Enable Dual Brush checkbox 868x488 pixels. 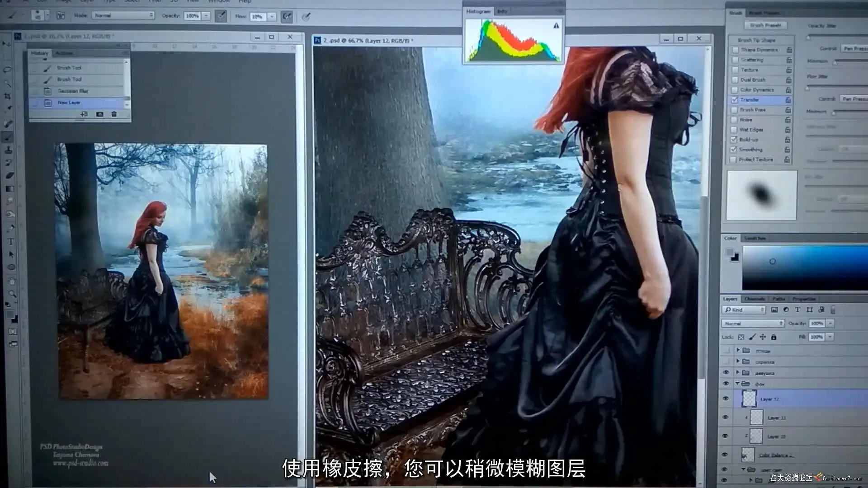(x=735, y=80)
